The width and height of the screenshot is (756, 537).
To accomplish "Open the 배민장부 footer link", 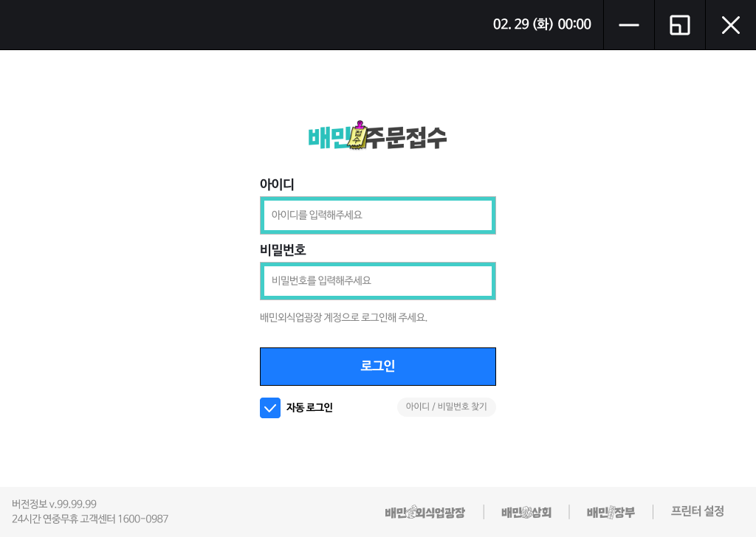I will point(611,512).
